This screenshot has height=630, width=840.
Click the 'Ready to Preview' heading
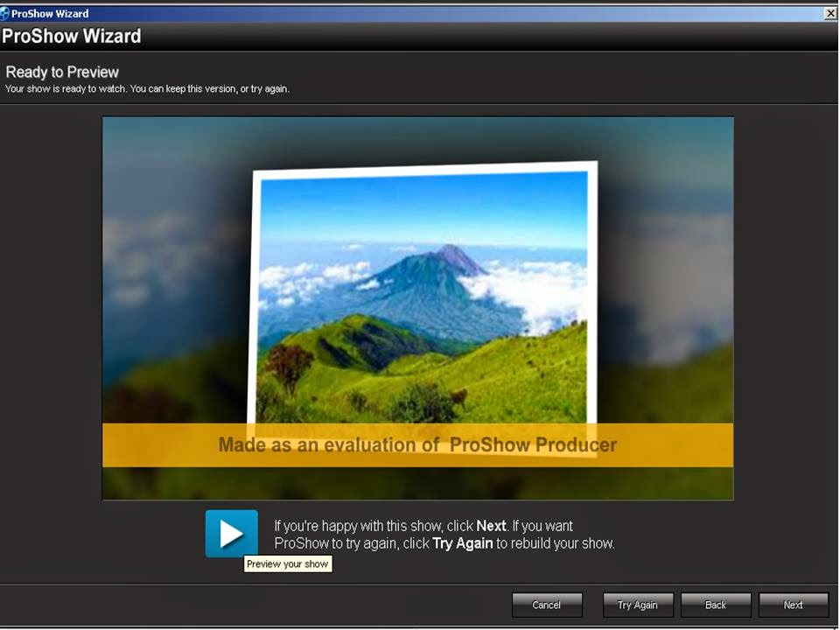[x=62, y=72]
